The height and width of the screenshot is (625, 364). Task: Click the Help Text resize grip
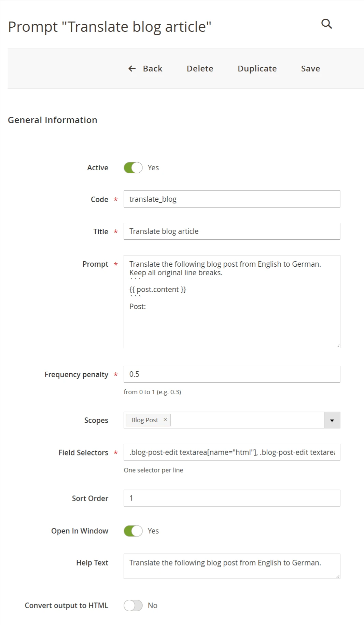click(x=338, y=576)
